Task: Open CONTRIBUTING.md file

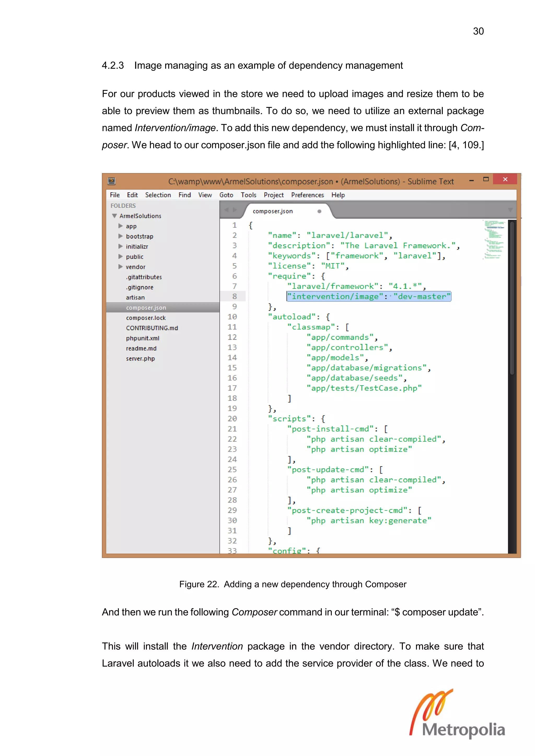Action: coord(152,328)
